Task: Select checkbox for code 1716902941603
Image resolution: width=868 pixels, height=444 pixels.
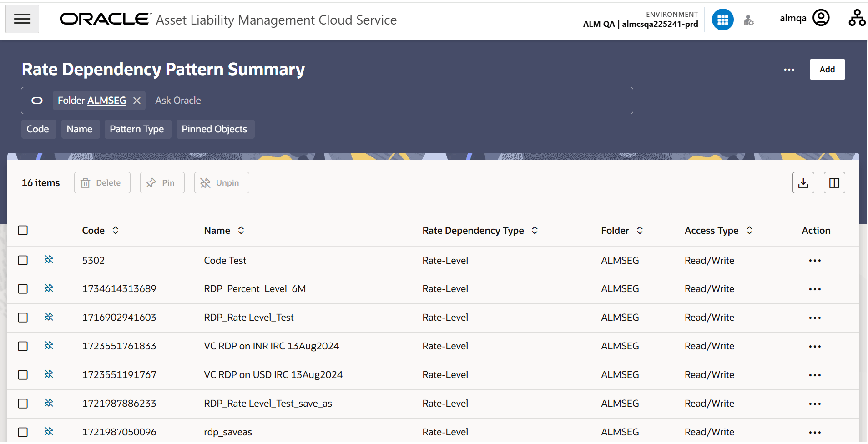Action: (x=23, y=318)
